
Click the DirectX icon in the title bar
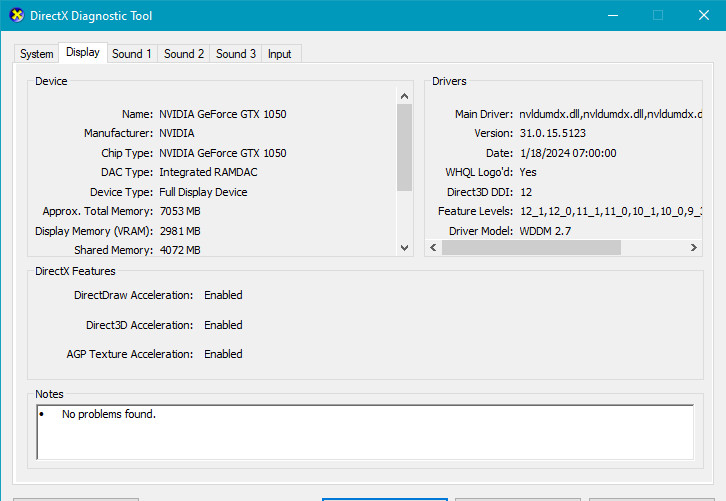click(16, 16)
